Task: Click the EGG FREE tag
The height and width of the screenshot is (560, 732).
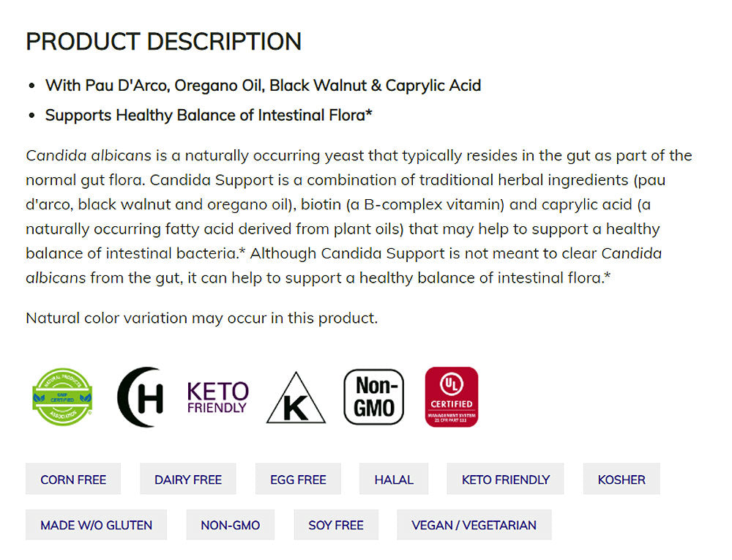Action: [x=298, y=479]
